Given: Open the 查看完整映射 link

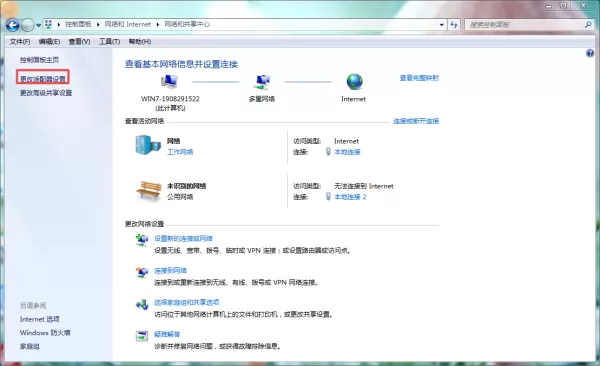Looking at the screenshot, I should coord(419,78).
